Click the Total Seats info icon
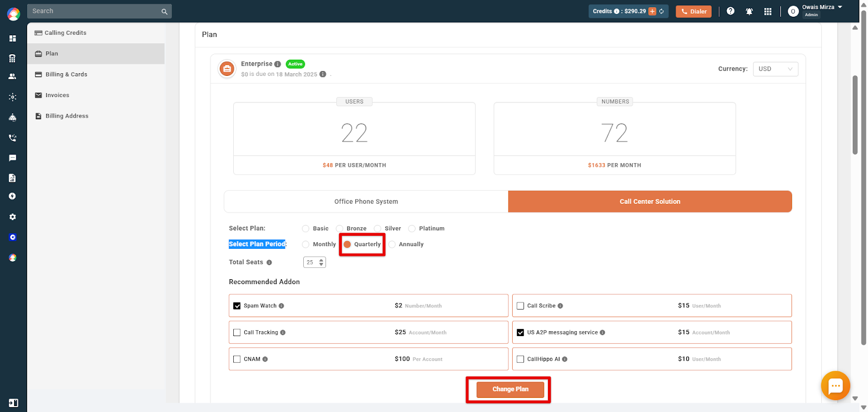 269,262
